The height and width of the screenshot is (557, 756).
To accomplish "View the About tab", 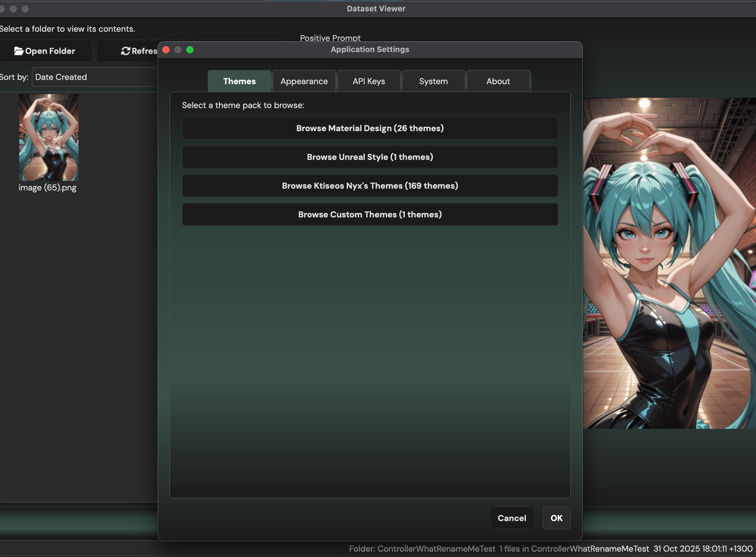I will [x=498, y=81].
